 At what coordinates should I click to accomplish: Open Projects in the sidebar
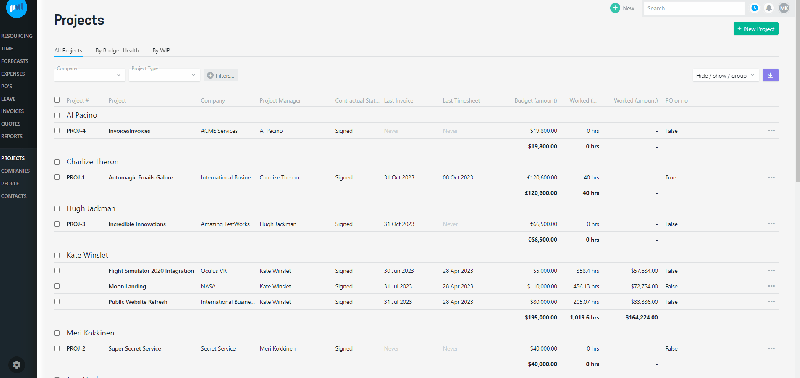[x=13, y=158]
